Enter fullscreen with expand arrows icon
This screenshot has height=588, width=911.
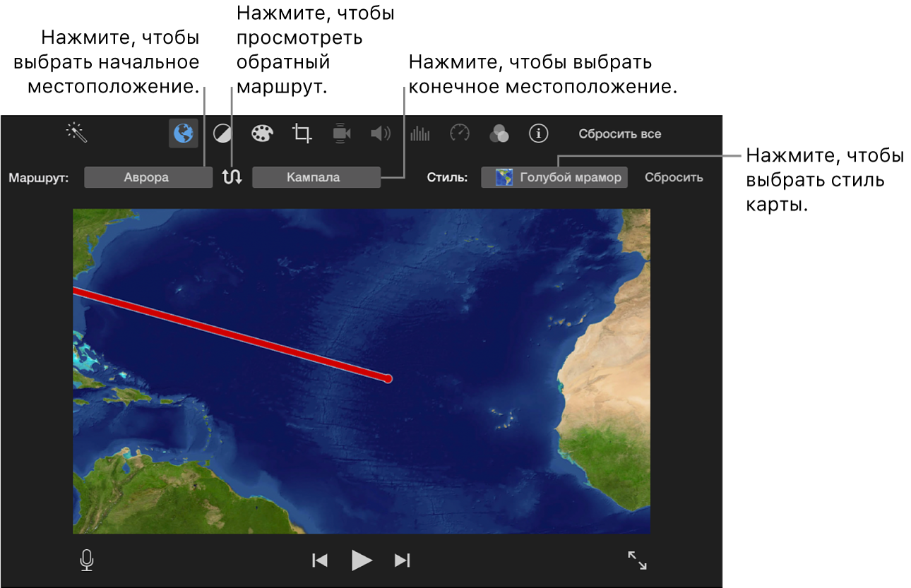click(637, 560)
